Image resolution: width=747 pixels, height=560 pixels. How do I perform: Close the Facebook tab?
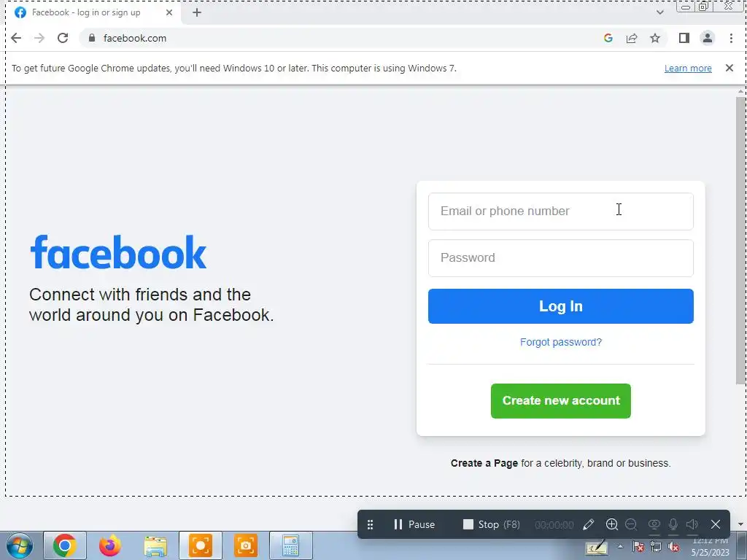(x=169, y=13)
